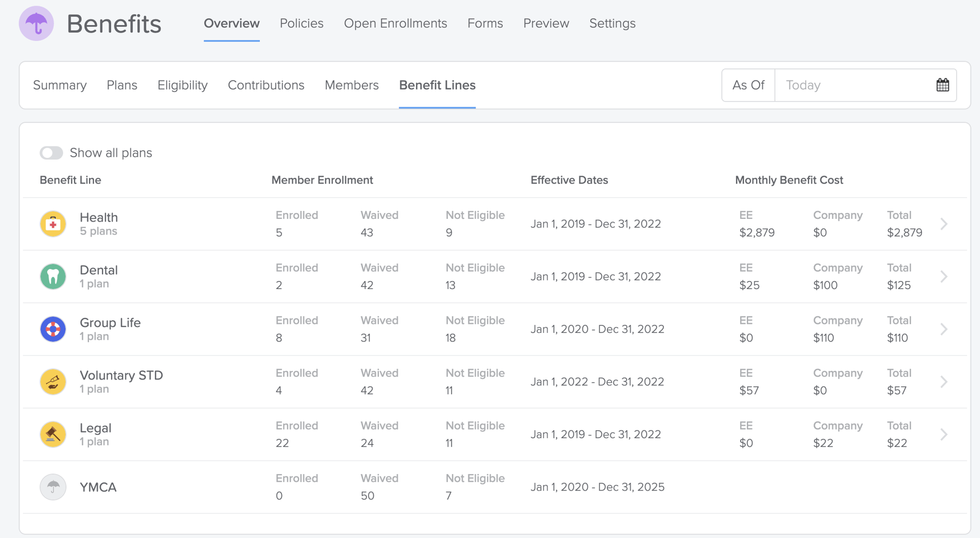Switch to the Policies tab
Screen dimensions: 980x538
click(301, 23)
